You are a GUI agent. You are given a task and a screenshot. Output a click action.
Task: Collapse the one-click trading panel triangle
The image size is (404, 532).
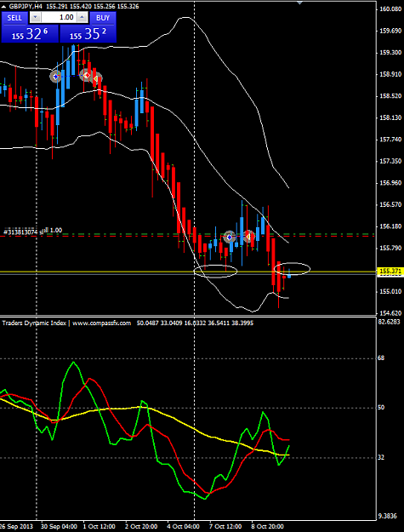pyautogui.click(x=3, y=7)
